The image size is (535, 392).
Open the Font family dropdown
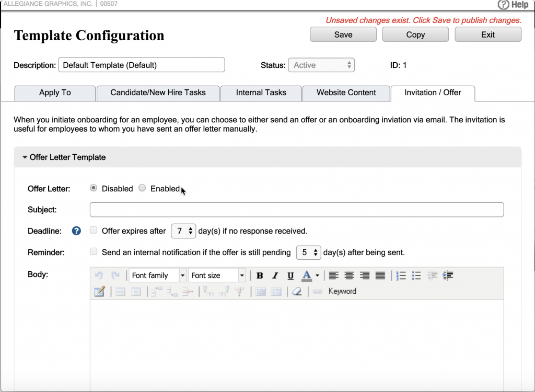point(157,275)
